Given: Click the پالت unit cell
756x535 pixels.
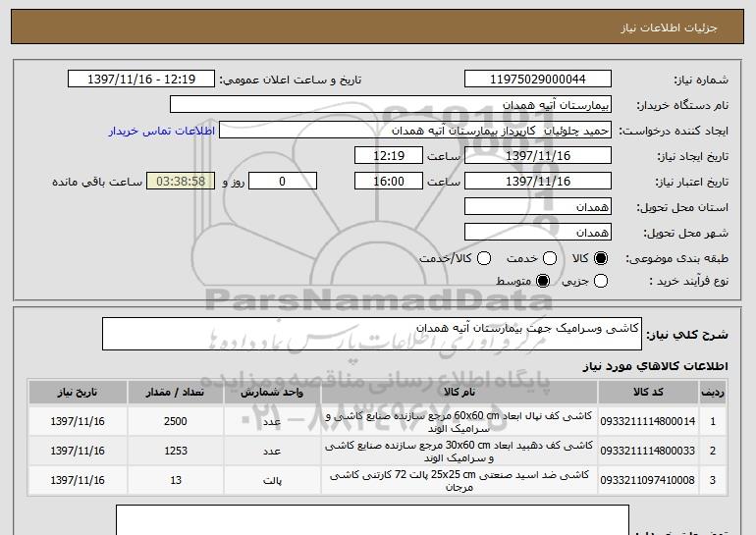Looking at the screenshot, I should tap(272, 480).
